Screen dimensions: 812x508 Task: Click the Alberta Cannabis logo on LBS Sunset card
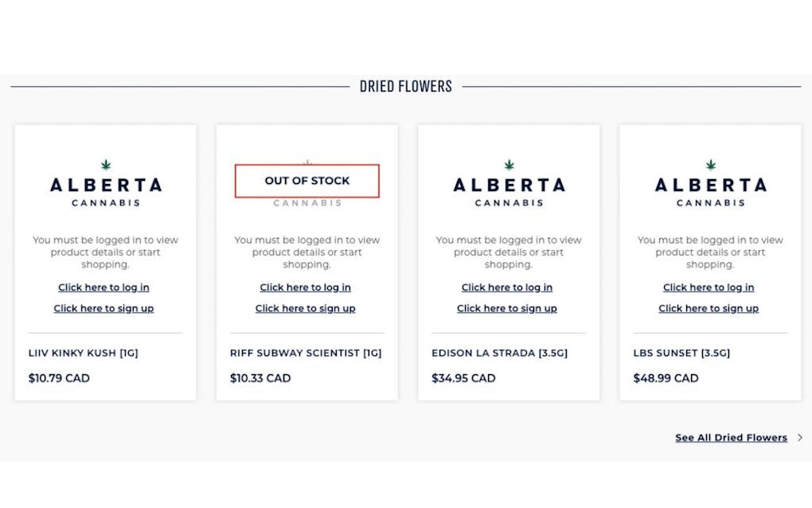coord(710,185)
